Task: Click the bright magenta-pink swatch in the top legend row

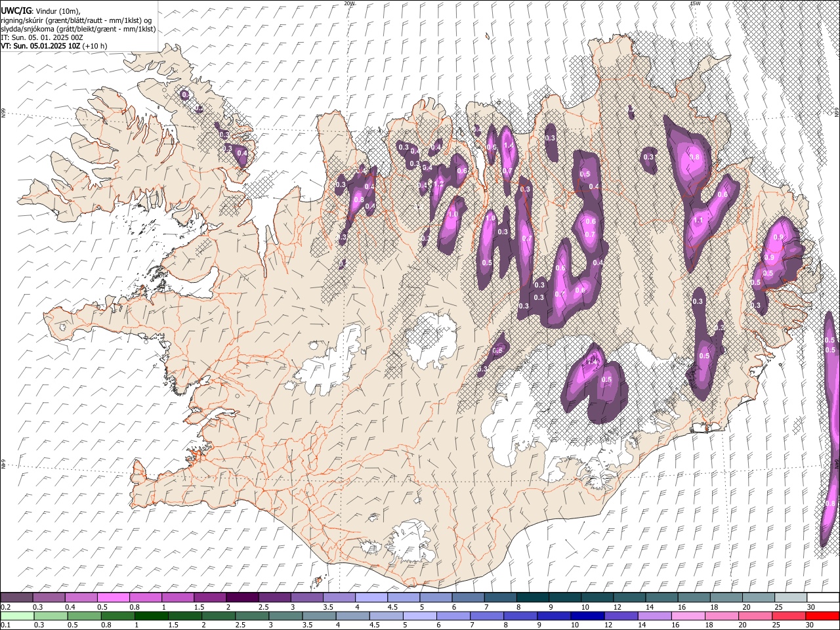Action: 113,597
